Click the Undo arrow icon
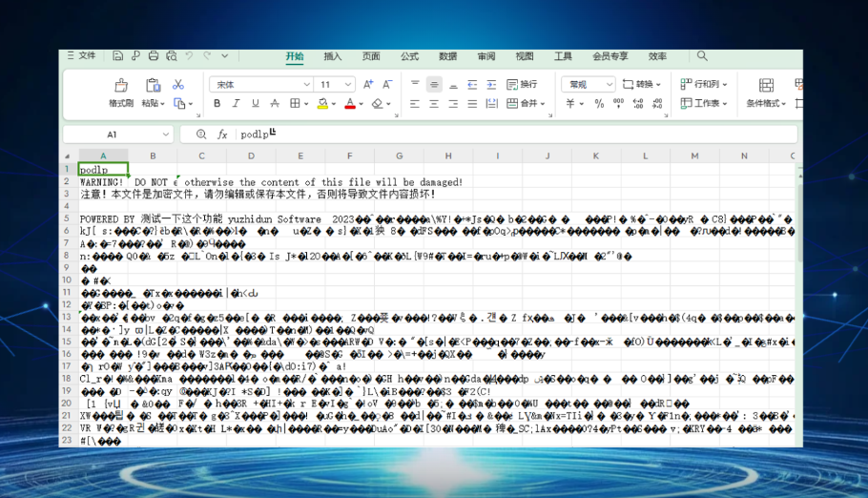 [189, 56]
